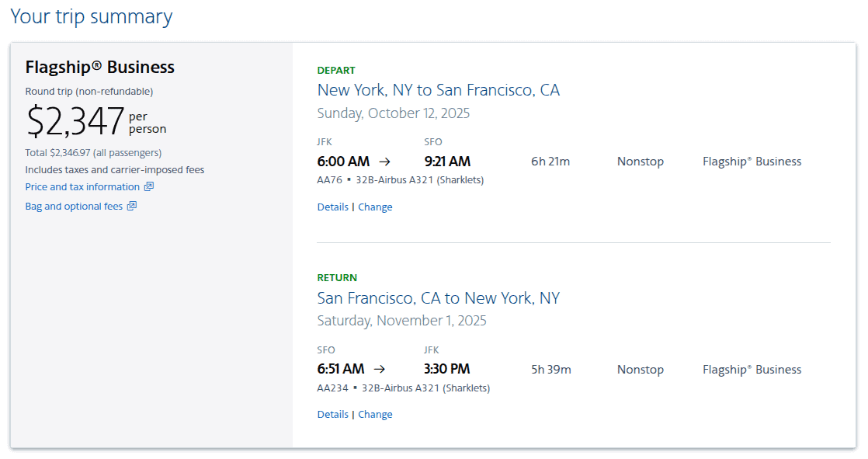Select the San Francisco to New York route heading
This screenshot has height=459, width=868.
438,297
